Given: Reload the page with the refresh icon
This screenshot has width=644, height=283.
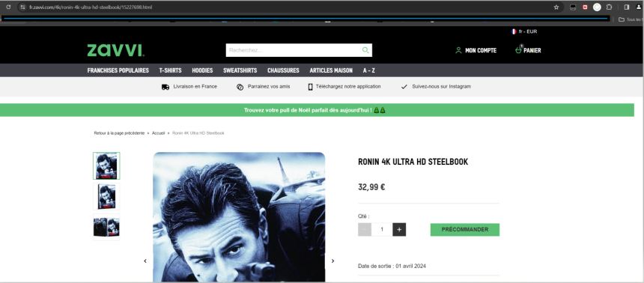Looking at the screenshot, I should click(8, 7).
